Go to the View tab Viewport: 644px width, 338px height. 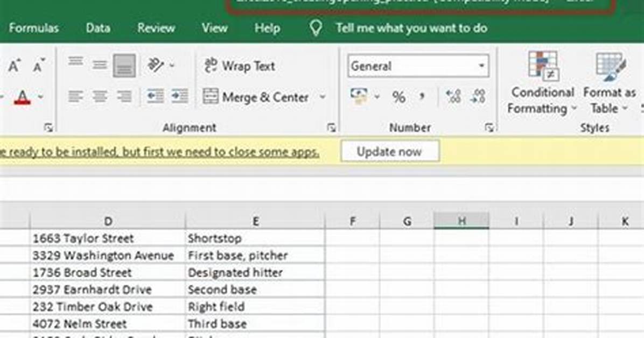[x=214, y=28]
